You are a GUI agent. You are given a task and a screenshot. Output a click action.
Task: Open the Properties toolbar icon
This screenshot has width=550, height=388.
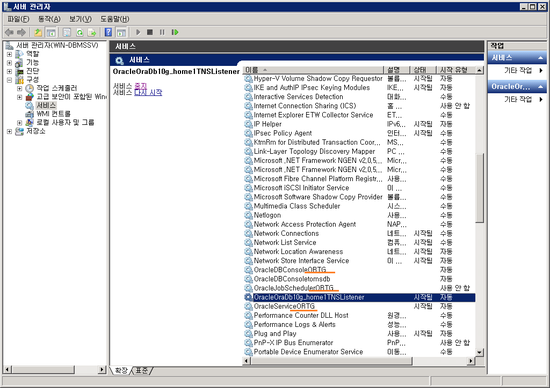[x=67, y=33]
